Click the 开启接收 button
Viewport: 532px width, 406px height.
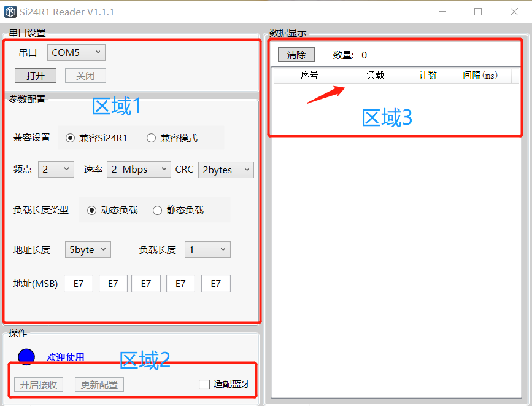point(39,385)
